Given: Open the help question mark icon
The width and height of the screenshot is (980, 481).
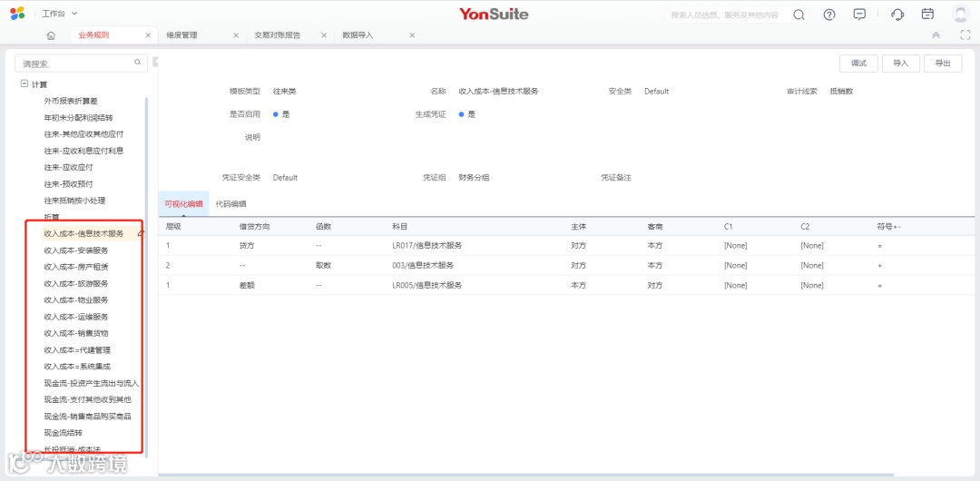Looking at the screenshot, I should point(829,15).
